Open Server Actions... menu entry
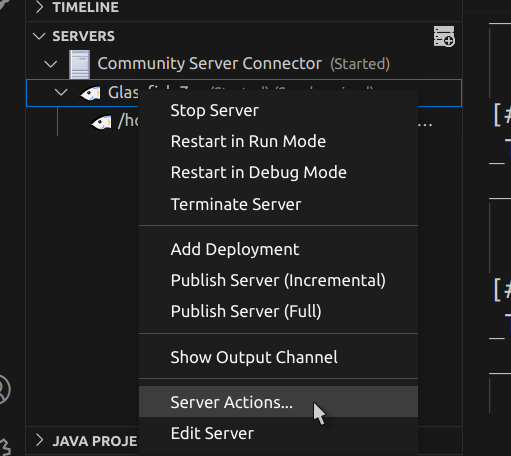 pos(278,402)
